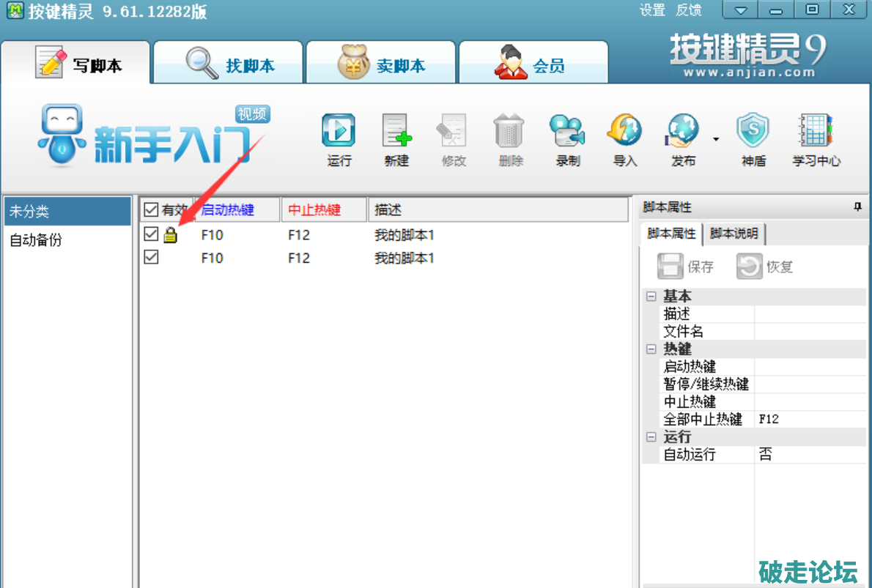Open the dropdown arrow beside 发布
872x588 pixels.
coord(716,140)
